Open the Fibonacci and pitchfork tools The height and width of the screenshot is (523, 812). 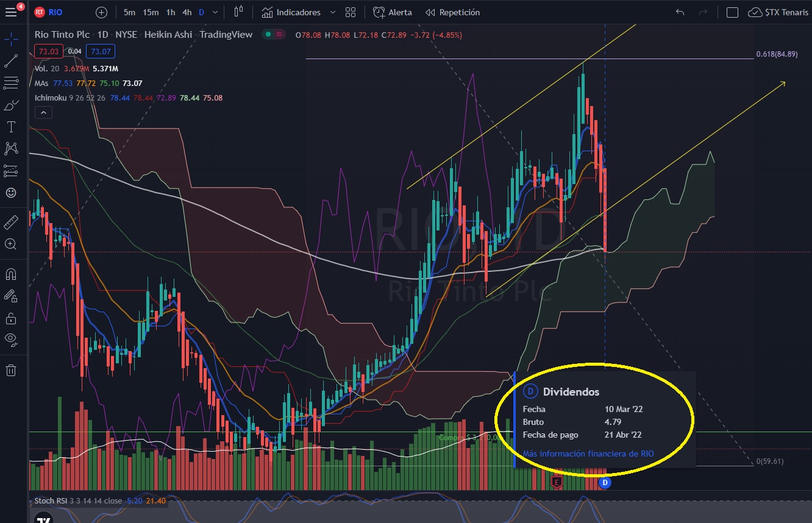(x=11, y=83)
